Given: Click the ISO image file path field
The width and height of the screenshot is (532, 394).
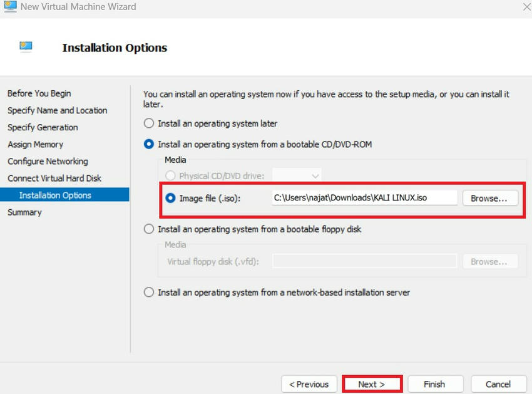Looking at the screenshot, I should coord(364,198).
